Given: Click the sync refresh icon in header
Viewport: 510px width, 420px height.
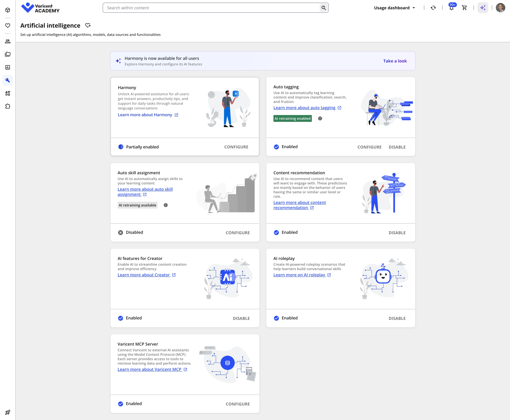Looking at the screenshot, I should tap(433, 8).
